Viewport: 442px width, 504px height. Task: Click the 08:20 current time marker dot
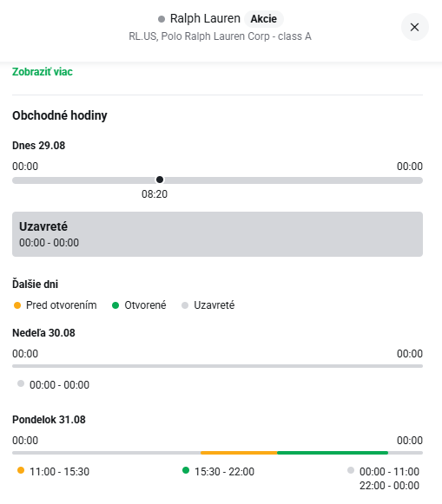[160, 180]
